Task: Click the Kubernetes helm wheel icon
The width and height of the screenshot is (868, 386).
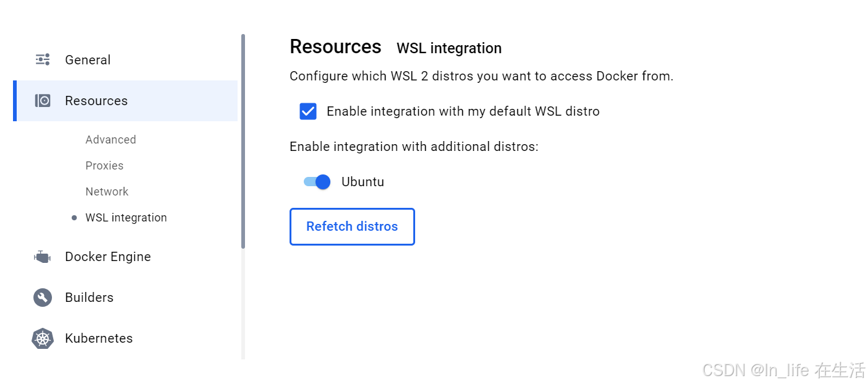Action: 43,338
